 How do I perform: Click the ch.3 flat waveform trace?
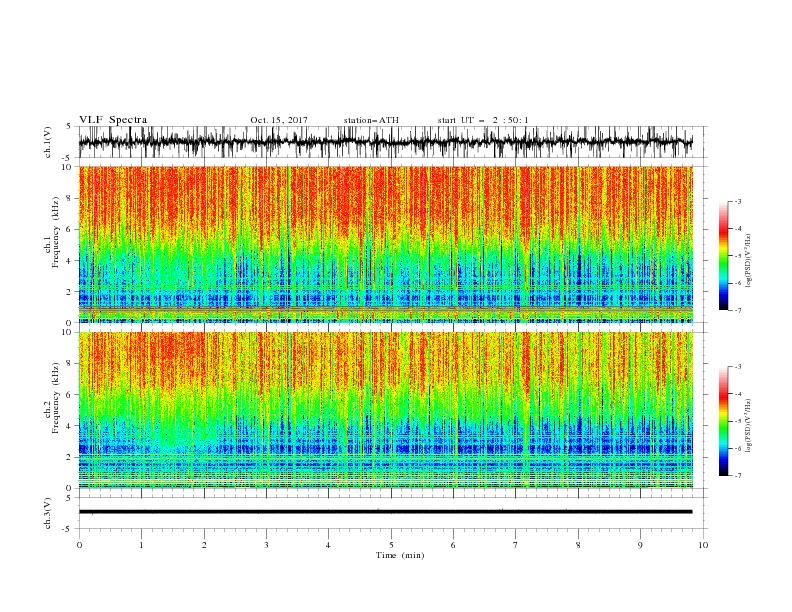[x=385, y=512]
